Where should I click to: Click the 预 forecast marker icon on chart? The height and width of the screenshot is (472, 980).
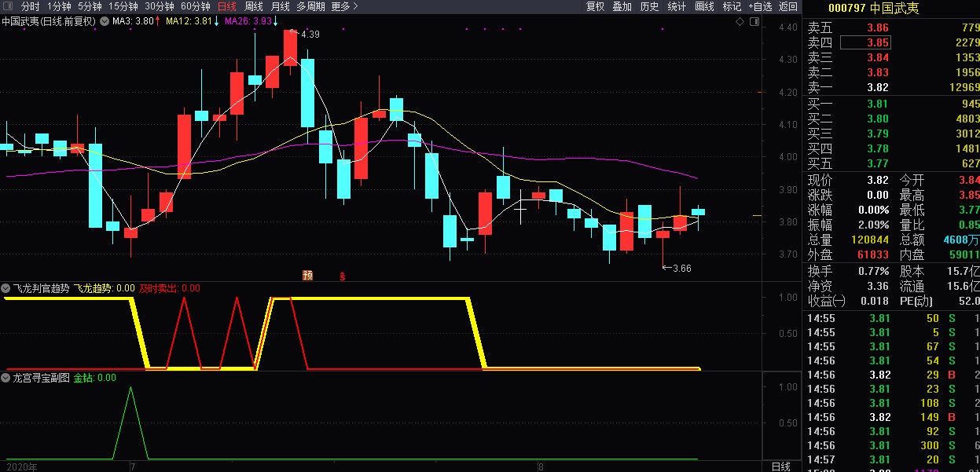(307, 276)
